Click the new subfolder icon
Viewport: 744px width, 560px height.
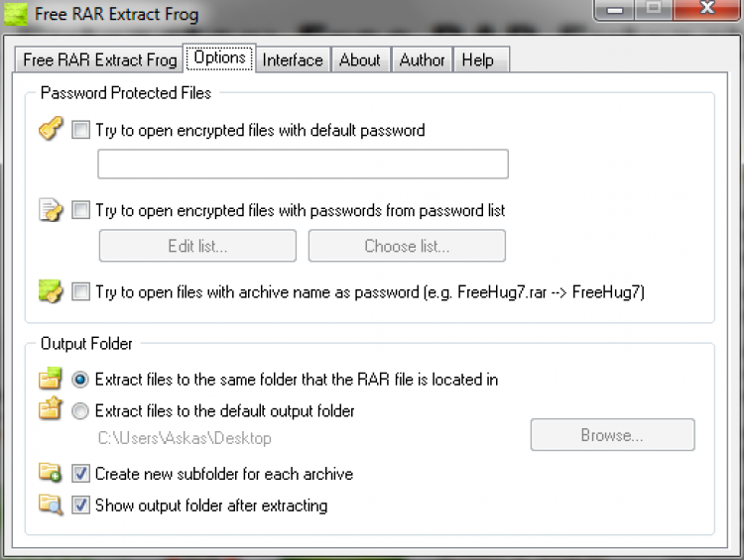pyautogui.click(x=51, y=473)
